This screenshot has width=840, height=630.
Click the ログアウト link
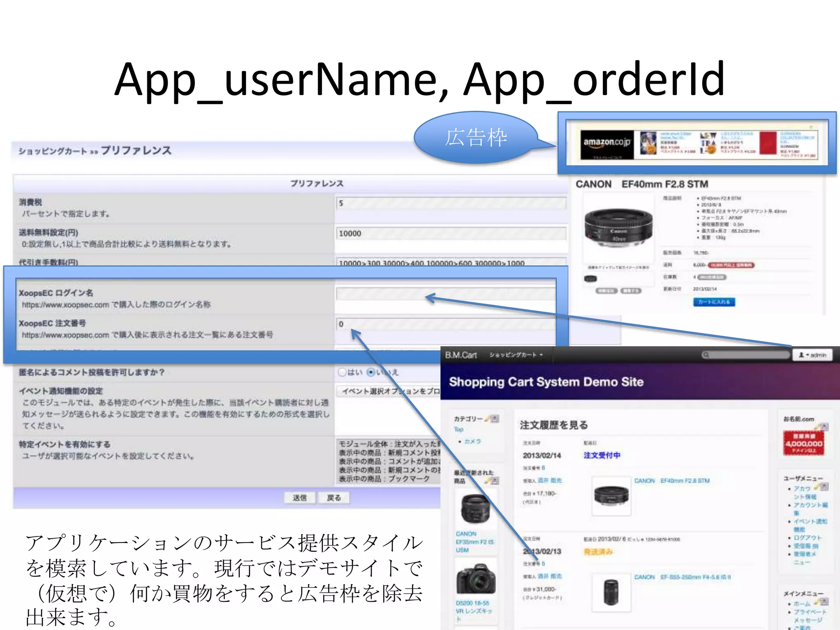[808, 538]
